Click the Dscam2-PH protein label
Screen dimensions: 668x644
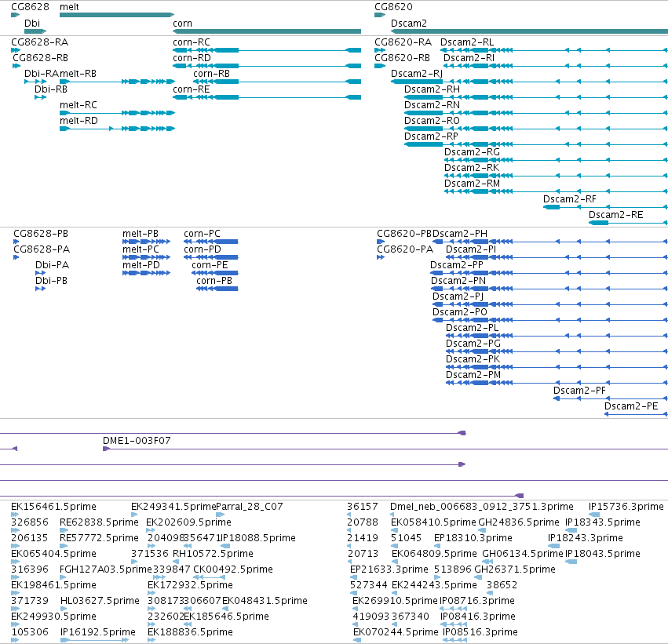tap(460, 234)
